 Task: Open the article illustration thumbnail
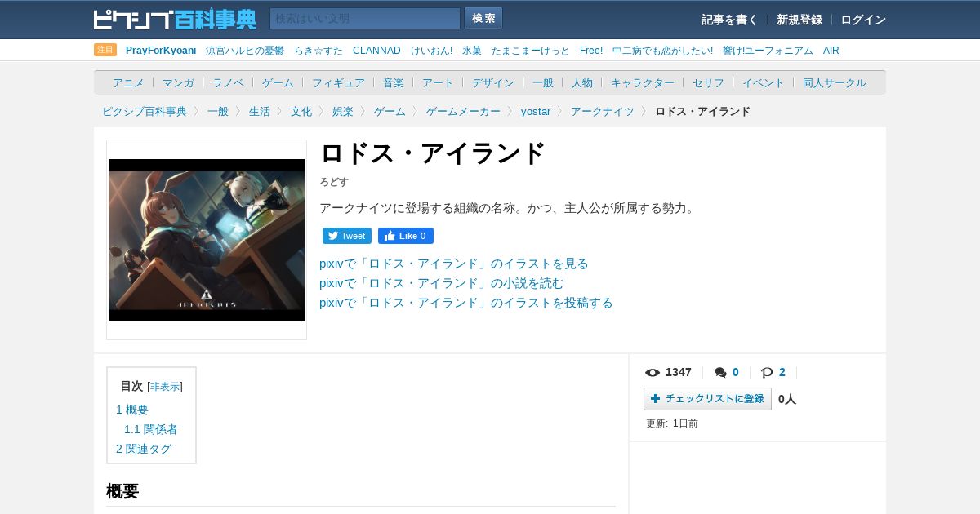pyautogui.click(x=207, y=240)
